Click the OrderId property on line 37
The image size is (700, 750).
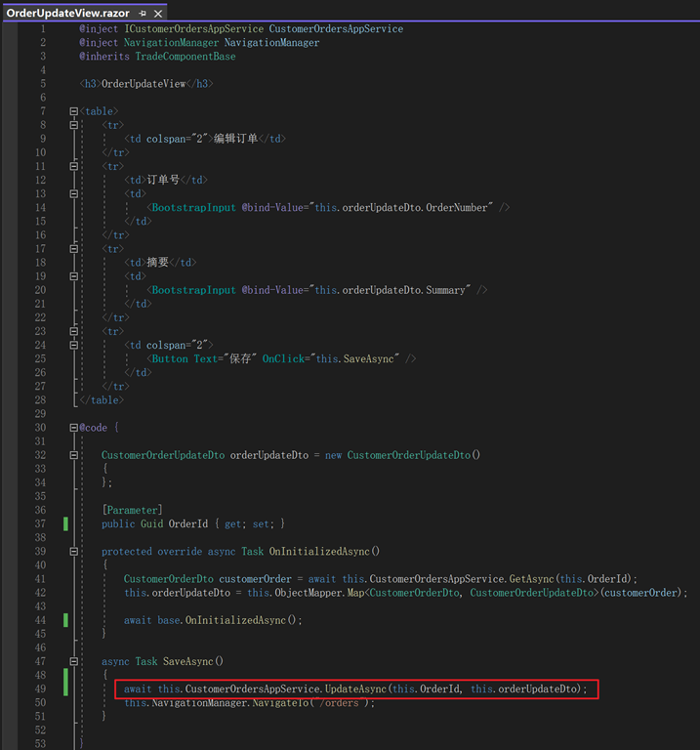[188, 524]
